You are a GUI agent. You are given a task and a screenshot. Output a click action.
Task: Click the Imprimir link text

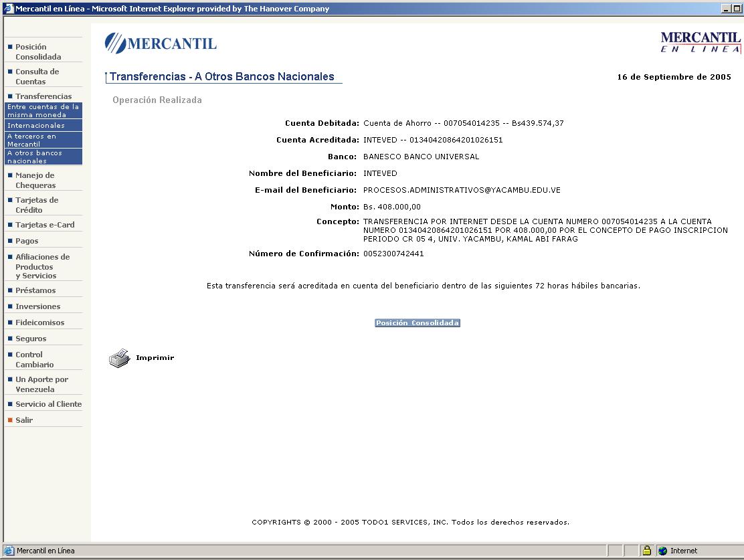(155, 358)
